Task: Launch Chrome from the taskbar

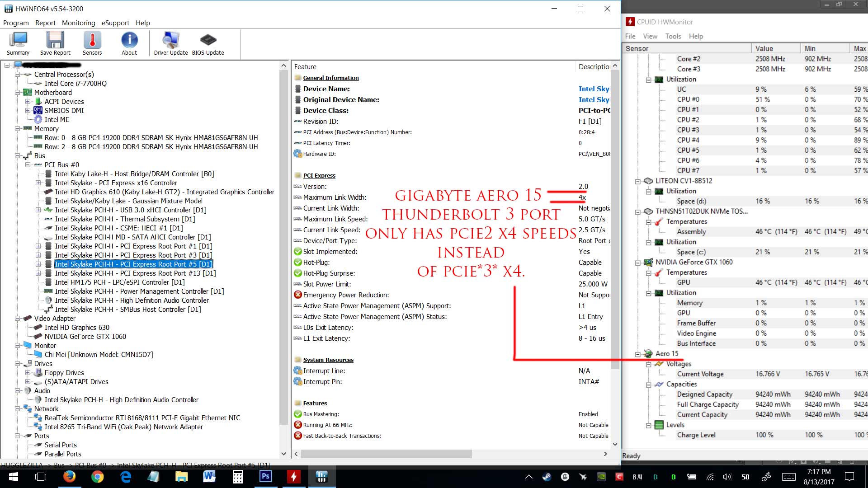Action: pyautogui.click(x=97, y=477)
